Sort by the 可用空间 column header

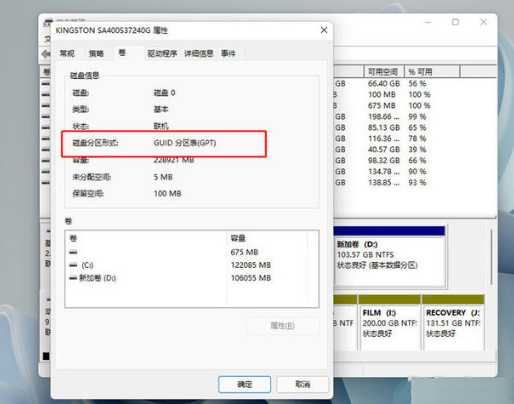pyautogui.click(x=384, y=72)
